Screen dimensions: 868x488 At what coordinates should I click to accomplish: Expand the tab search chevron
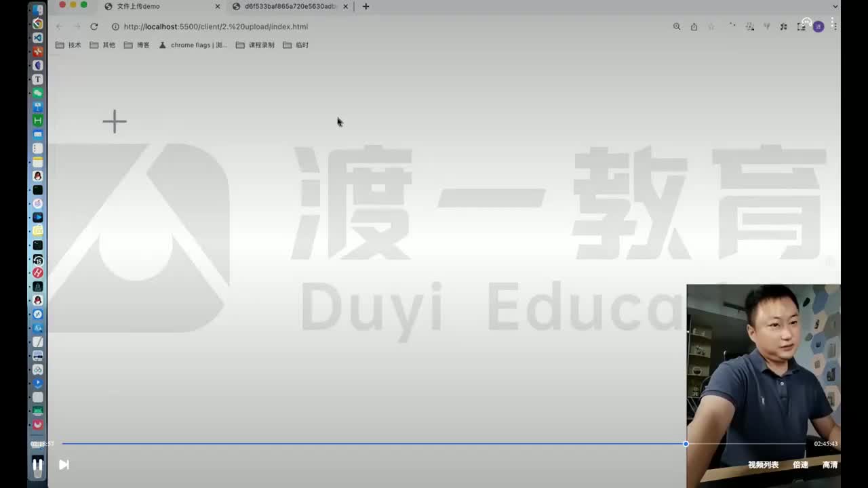pyautogui.click(x=835, y=6)
